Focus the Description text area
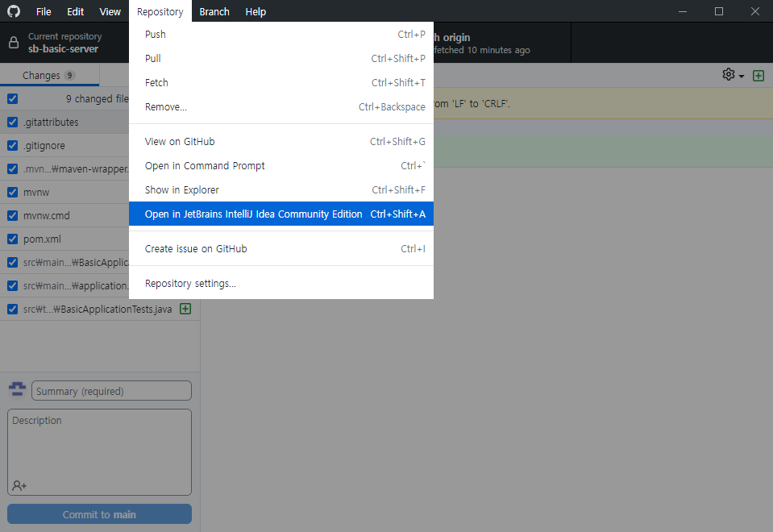This screenshot has width=773, height=532. click(x=99, y=452)
